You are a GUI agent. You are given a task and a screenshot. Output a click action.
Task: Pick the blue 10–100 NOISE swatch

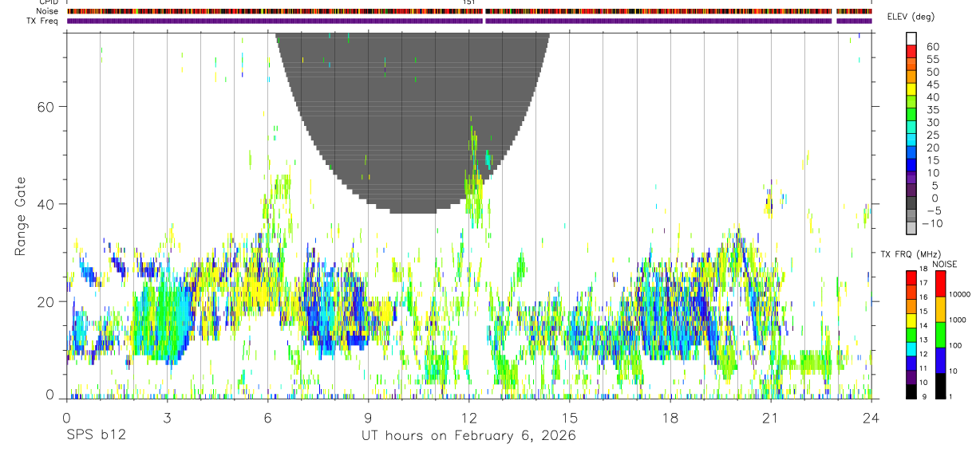tap(941, 360)
